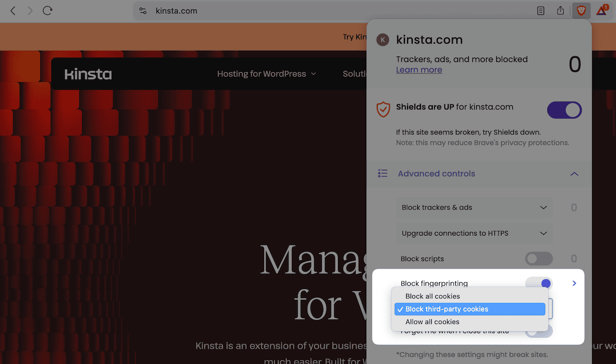
Task: Click the kinsta.com address bar text
Action: (x=176, y=11)
